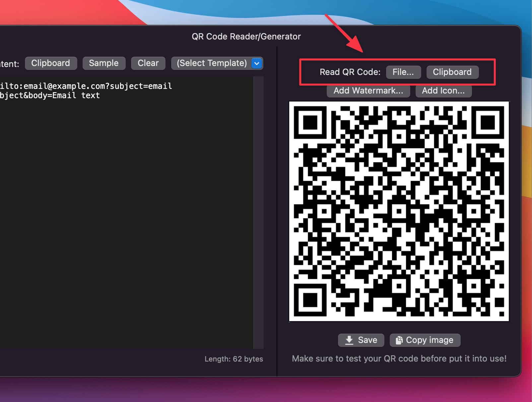
Task: Read QR code from Clipboard
Action: pos(452,72)
